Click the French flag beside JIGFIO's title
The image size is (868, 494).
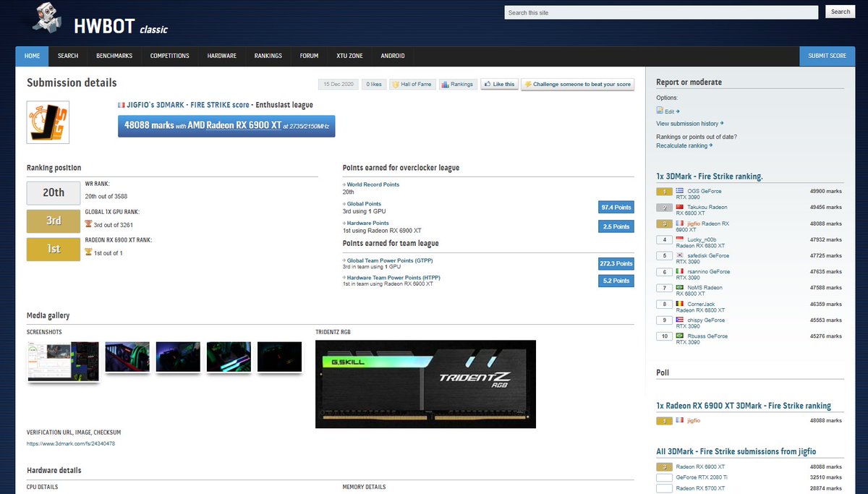(121, 105)
